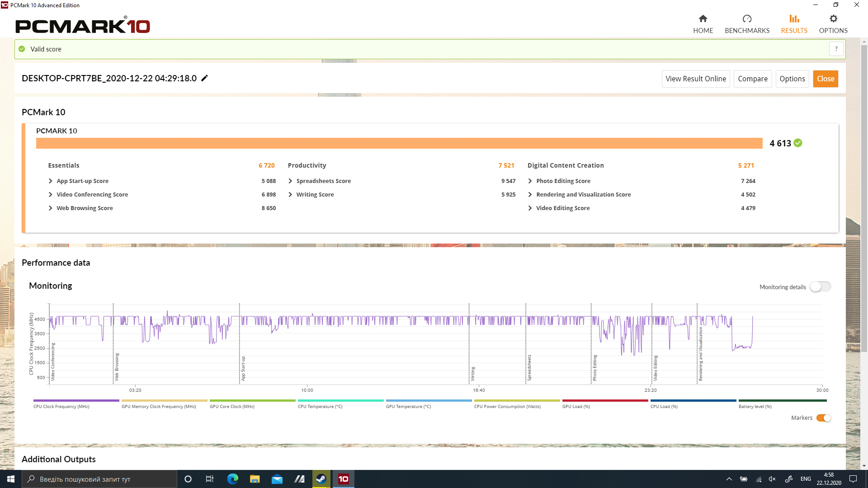Click the pen workspace tray icon
868x488 pixels.
point(788,479)
